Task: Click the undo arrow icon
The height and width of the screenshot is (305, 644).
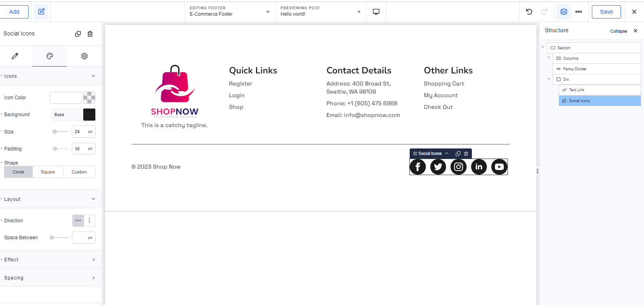Action: point(529,12)
